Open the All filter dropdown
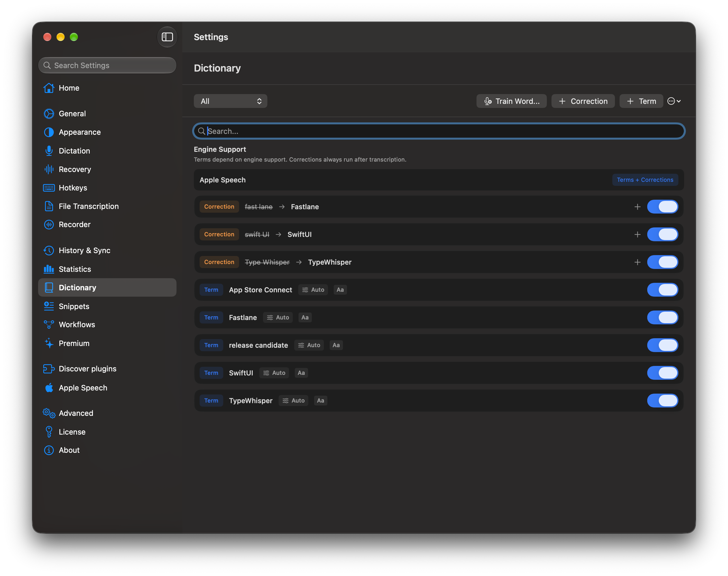 (x=230, y=101)
